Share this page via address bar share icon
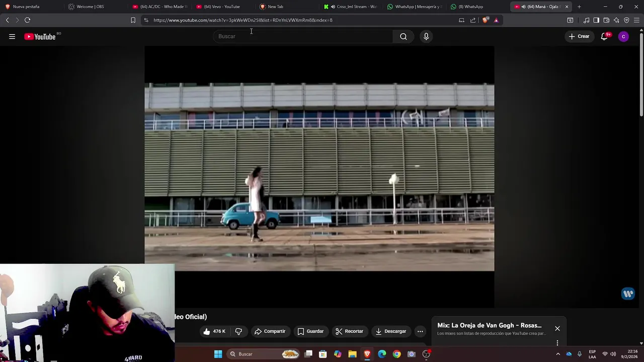 click(473, 20)
